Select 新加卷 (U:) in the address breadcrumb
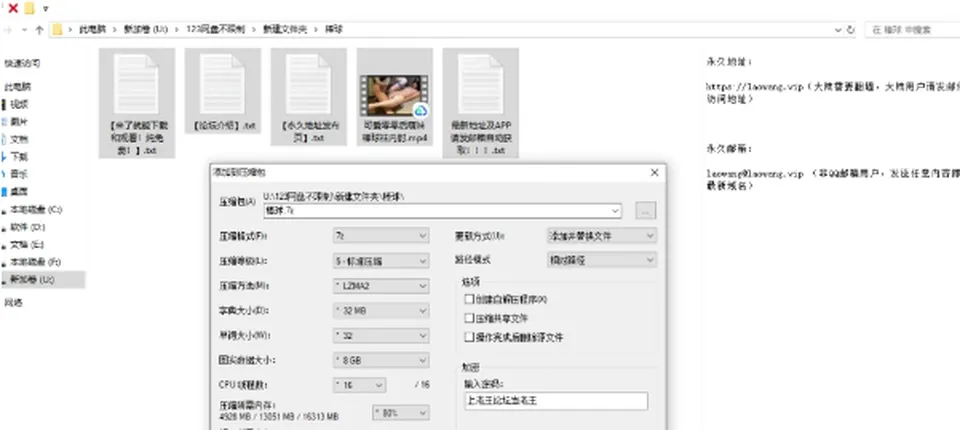This screenshot has width=960, height=430. [x=146, y=29]
